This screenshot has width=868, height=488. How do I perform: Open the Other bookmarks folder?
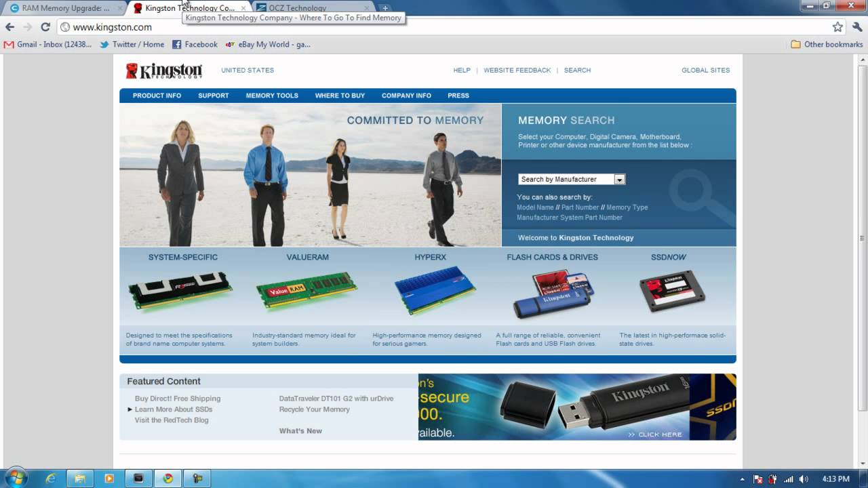point(827,44)
